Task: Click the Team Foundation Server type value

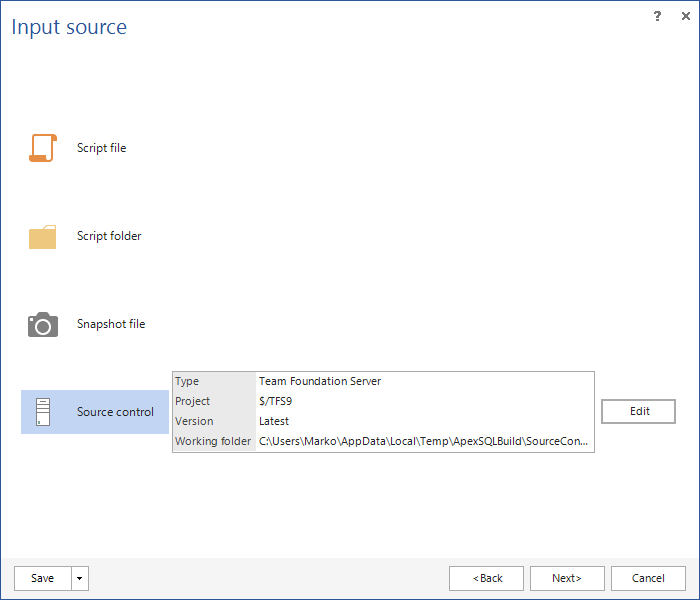Action: click(x=320, y=381)
